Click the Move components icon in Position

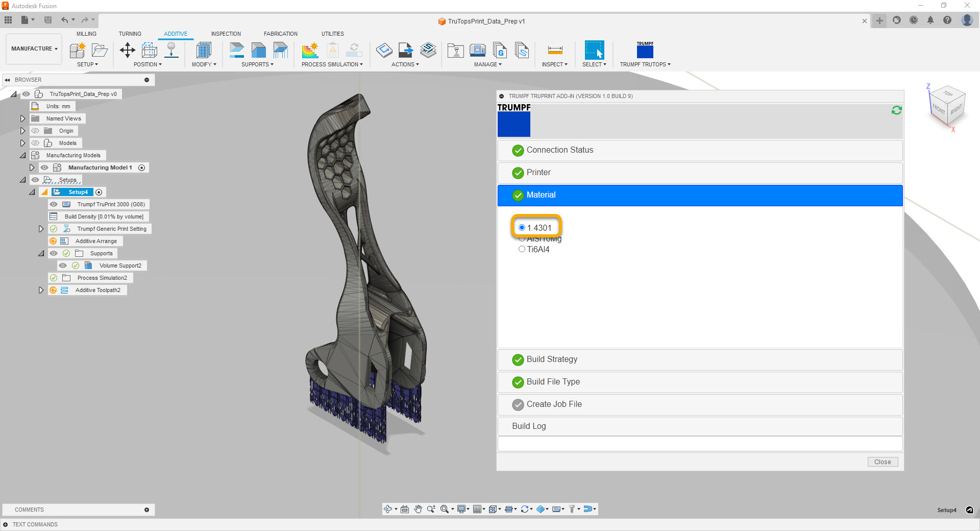click(127, 50)
